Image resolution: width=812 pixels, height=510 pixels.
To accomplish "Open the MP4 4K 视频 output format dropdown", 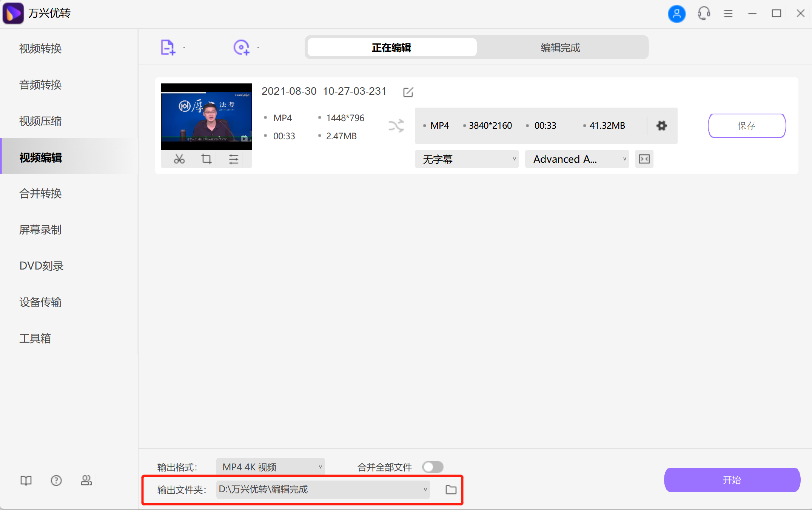I will [270, 467].
